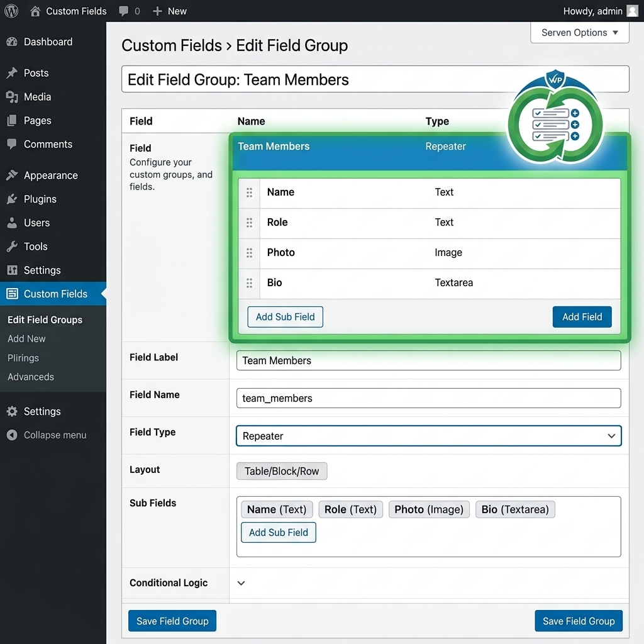Open the Users menu item
644x644 pixels.
pos(36,223)
